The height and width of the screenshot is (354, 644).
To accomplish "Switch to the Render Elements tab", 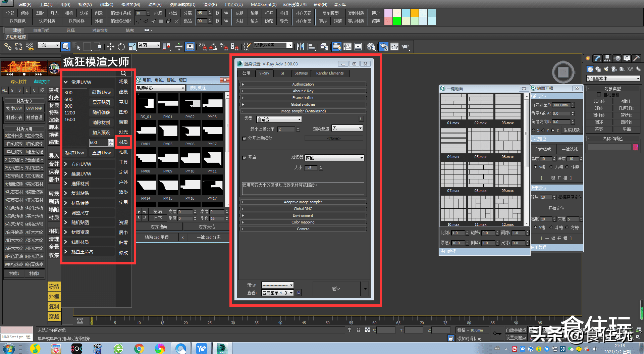I will click(330, 73).
